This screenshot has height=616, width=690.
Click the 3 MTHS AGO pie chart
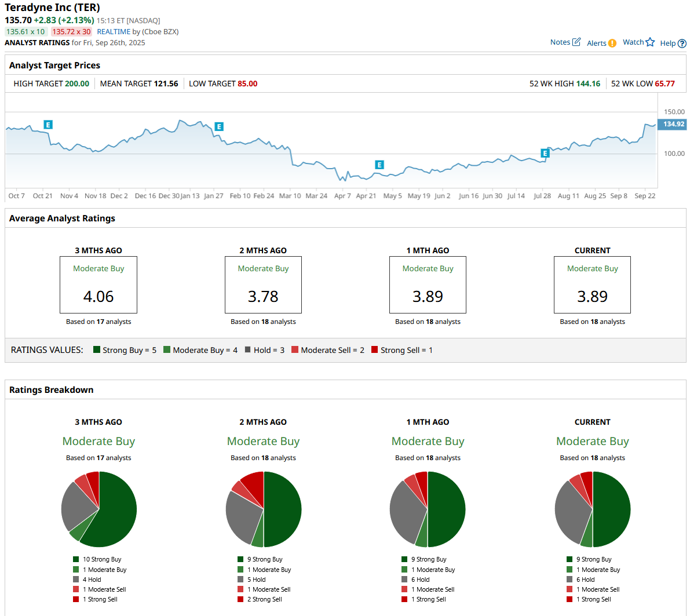pyautogui.click(x=99, y=509)
